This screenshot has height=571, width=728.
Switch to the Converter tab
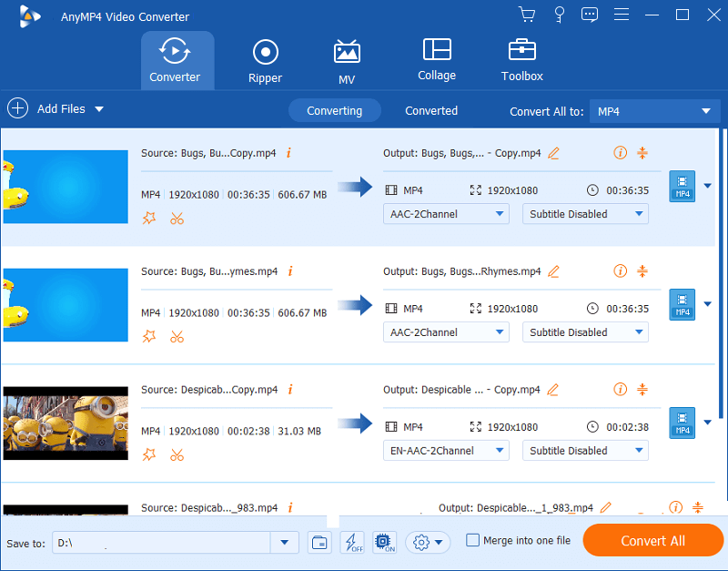coord(177,60)
